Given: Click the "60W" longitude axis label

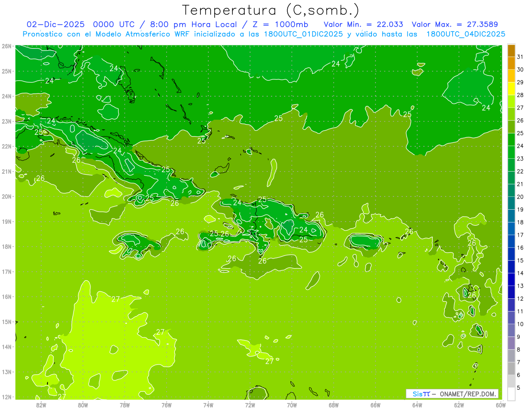Looking at the screenshot, I should [x=501, y=404].
